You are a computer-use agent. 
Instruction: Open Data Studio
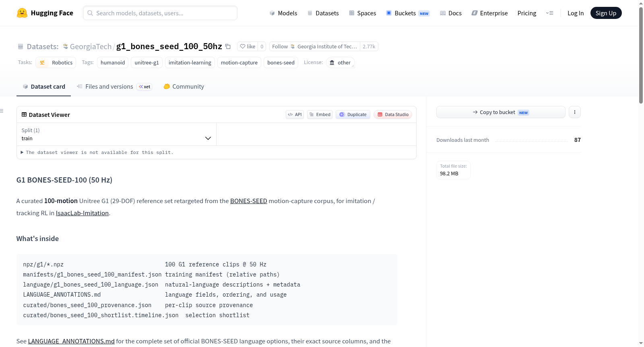[x=393, y=114]
